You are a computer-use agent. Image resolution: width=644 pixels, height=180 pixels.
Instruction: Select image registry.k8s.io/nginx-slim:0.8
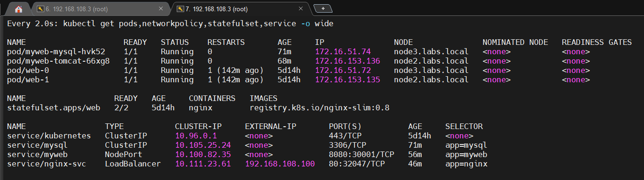319,108
